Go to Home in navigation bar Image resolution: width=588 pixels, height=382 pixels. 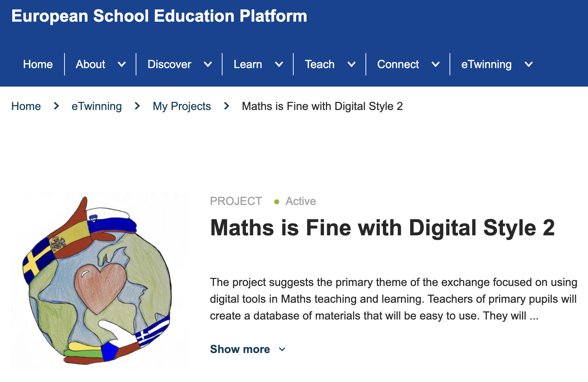[x=38, y=64]
